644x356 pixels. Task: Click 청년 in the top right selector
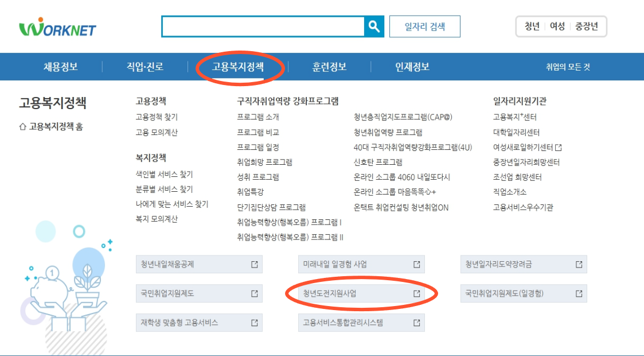click(531, 26)
